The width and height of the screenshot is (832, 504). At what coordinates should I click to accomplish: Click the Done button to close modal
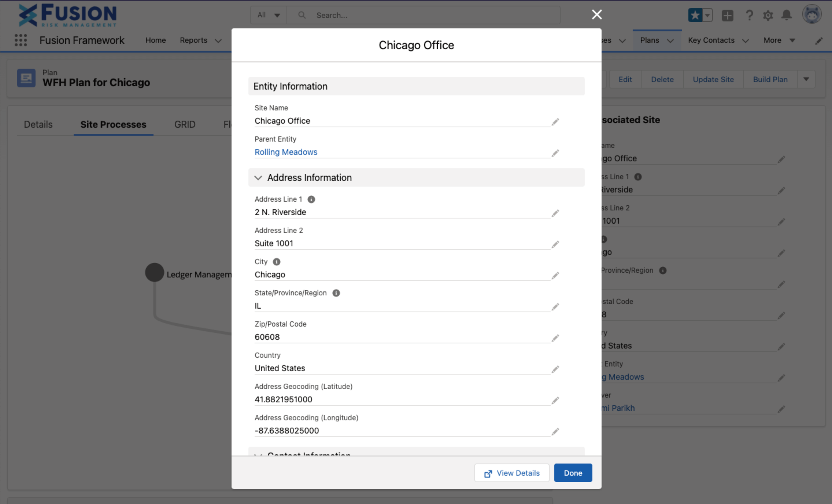[x=572, y=472]
